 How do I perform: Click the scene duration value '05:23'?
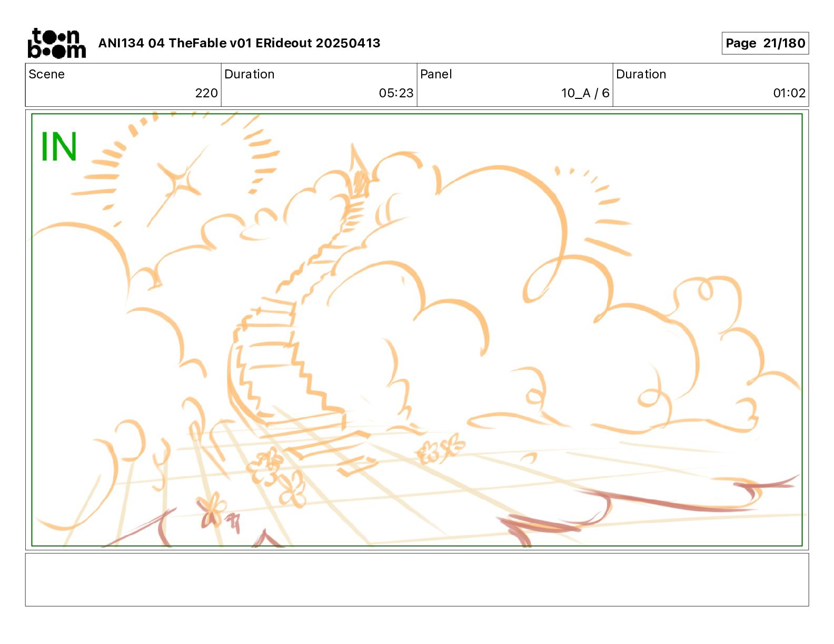coord(396,93)
